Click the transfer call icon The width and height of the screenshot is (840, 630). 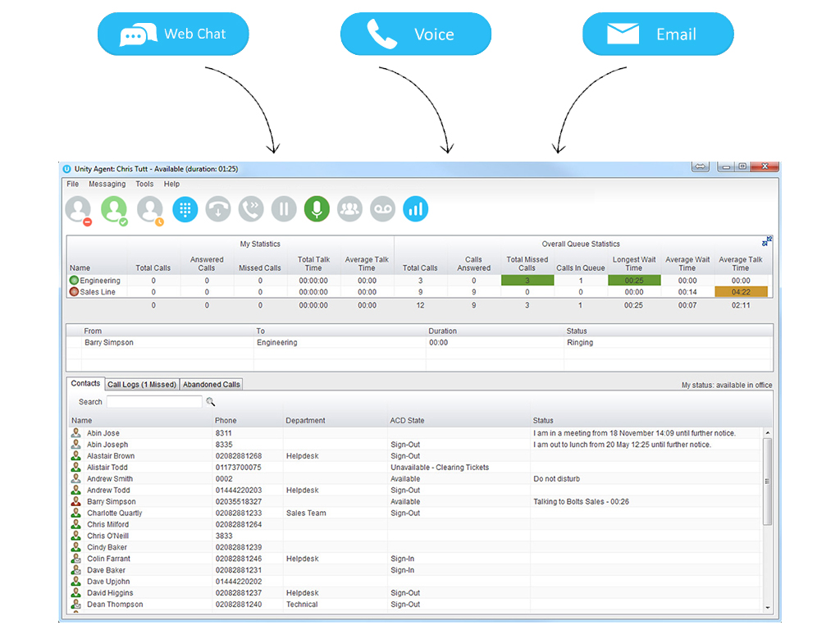pos(251,209)
